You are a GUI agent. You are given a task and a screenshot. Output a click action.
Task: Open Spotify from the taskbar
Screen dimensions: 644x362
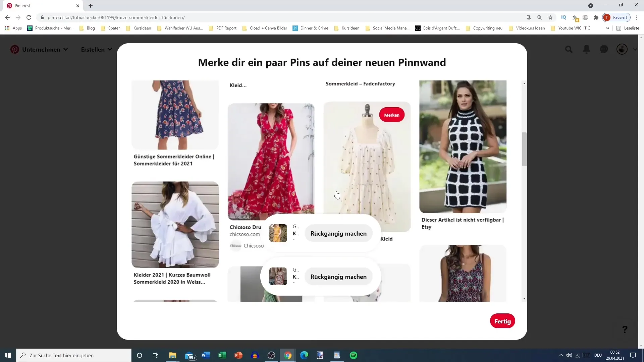coord(354,355)
